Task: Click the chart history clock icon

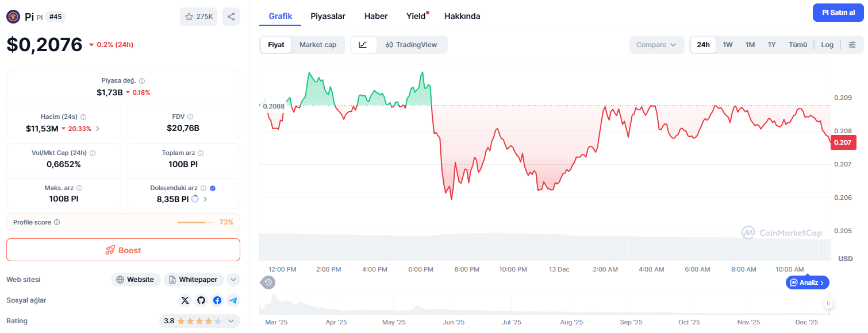Action: (268, 282)
